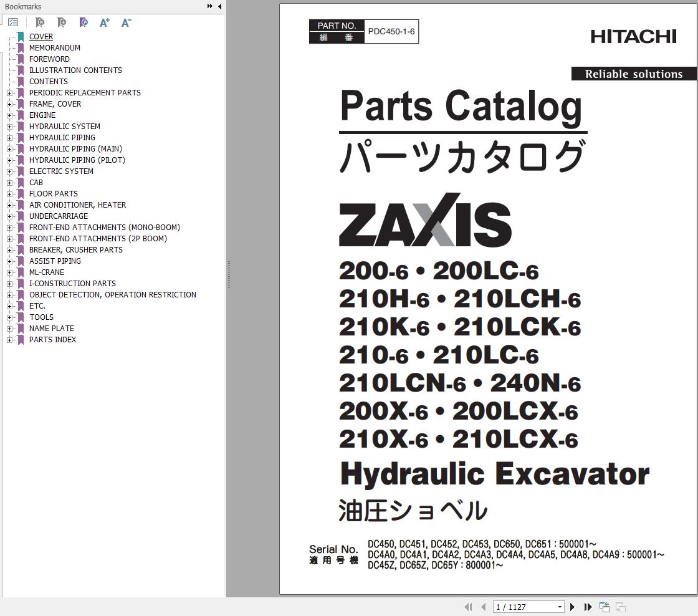The height and width of the screenshot is (616, 698).
Task: Select FRONT-END ATTACHMENTS (2P BOOM) bookmark
Action: pyautogui.click(x=98, y=239)
